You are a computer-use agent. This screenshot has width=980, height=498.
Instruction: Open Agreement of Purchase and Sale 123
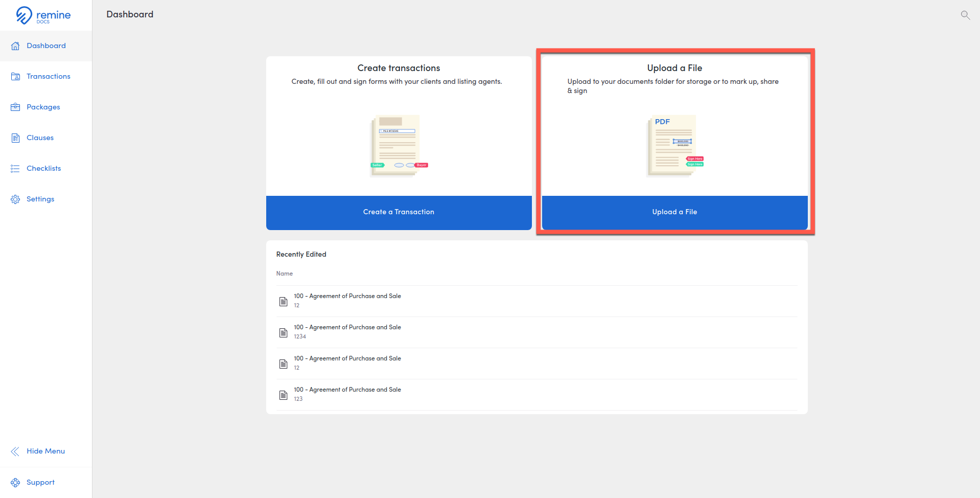(x=536, y=395)
